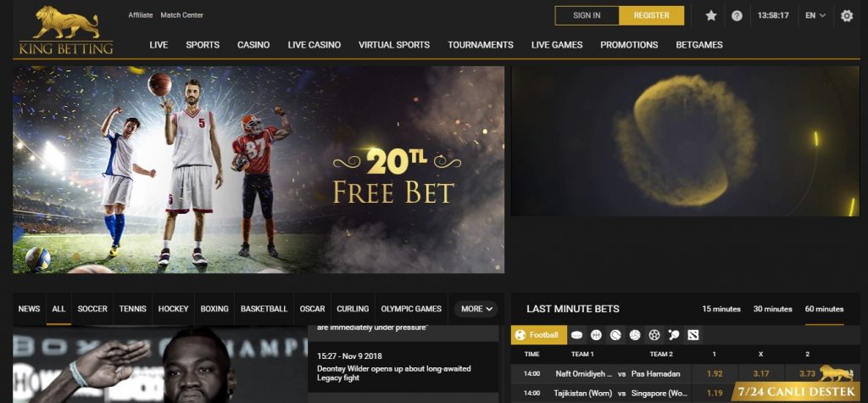Image resolution: width=868 pixels, height=403 pixels.
Task: Open help with the question mark icon
Action: 737,15
